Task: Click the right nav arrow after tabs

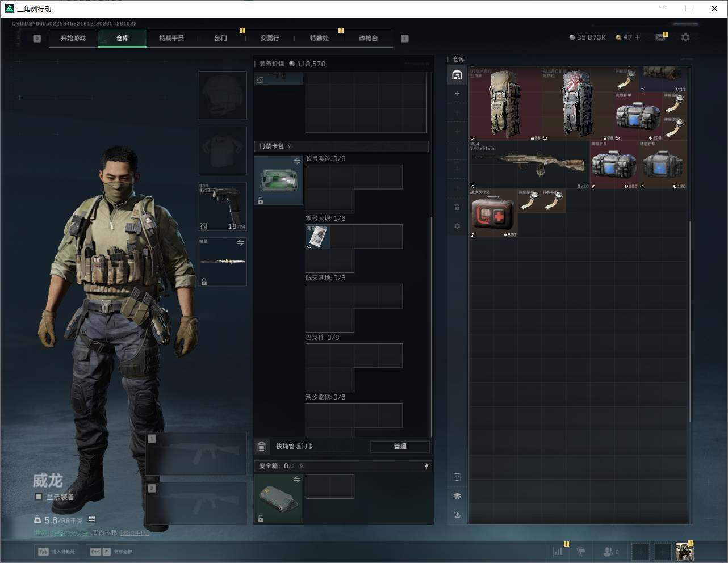Action: click(x=405, y=39)
